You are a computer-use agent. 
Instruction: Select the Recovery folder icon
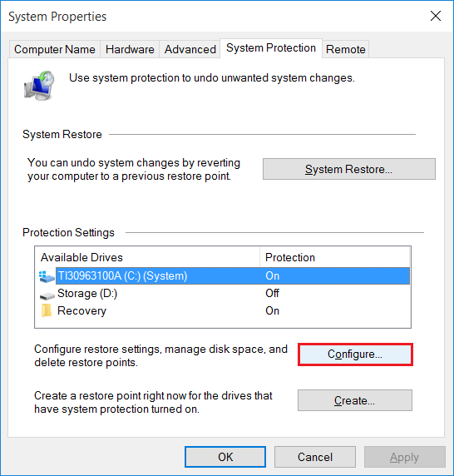(x=46, y=310)
